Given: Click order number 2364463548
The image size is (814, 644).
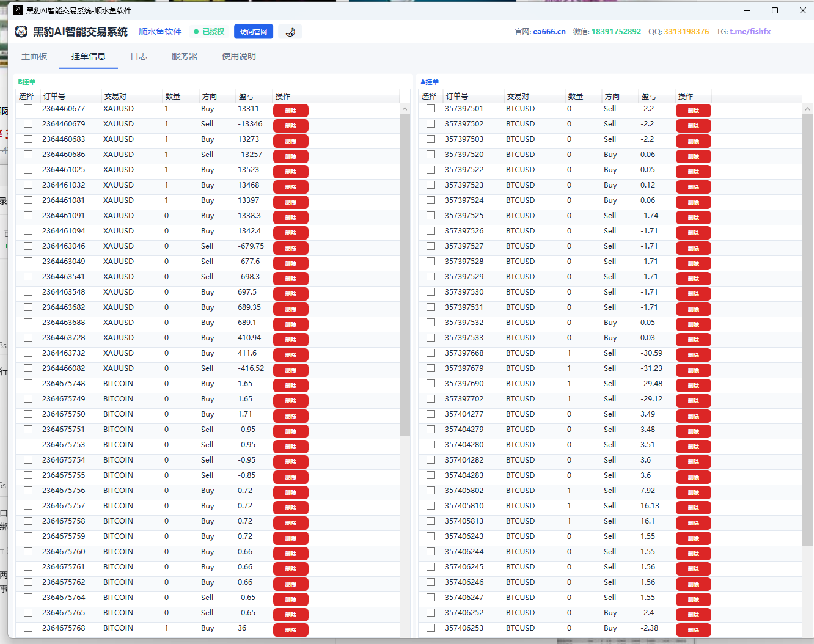Looking at the screenshot, I should pyautogui.click(x=64, y=292).
